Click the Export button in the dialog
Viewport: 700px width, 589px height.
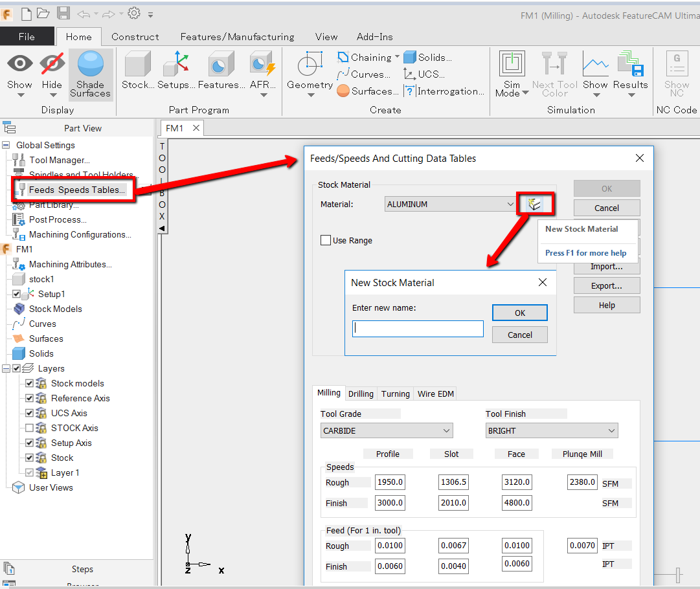(606, 285)
